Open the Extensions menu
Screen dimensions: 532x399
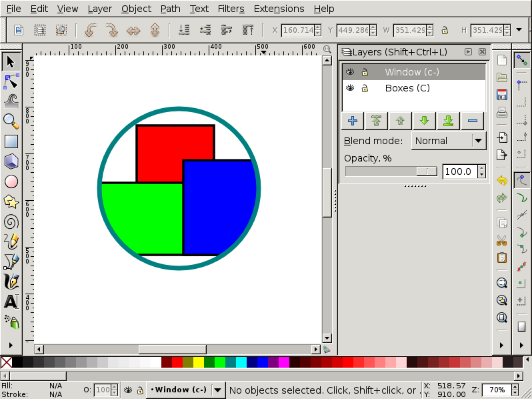coord(279,9)
